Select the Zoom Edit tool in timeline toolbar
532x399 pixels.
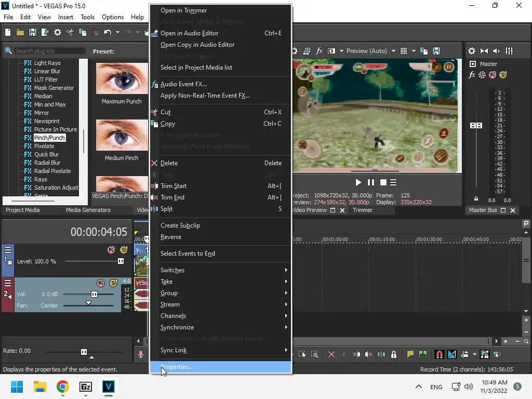tap(314, 354)
